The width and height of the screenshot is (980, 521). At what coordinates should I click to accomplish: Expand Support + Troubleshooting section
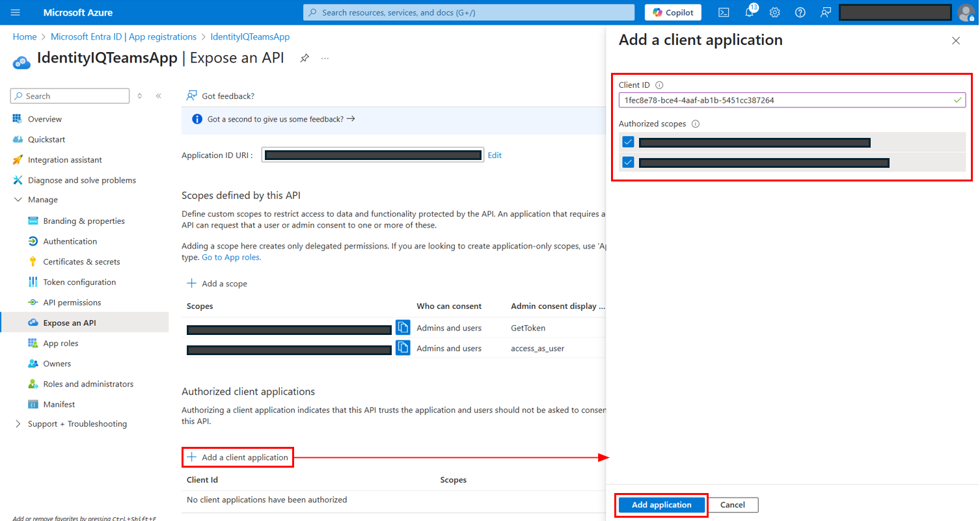click(x=18, y=424)
